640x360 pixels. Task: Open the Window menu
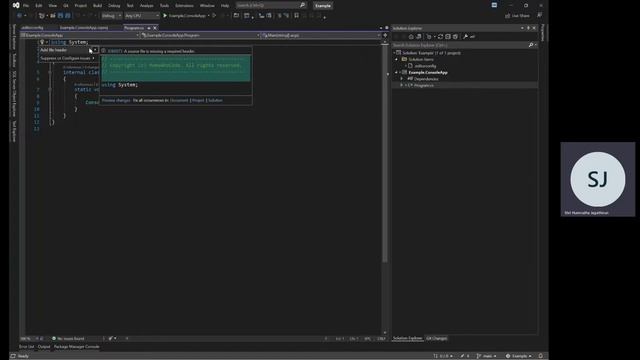[207, 6]
